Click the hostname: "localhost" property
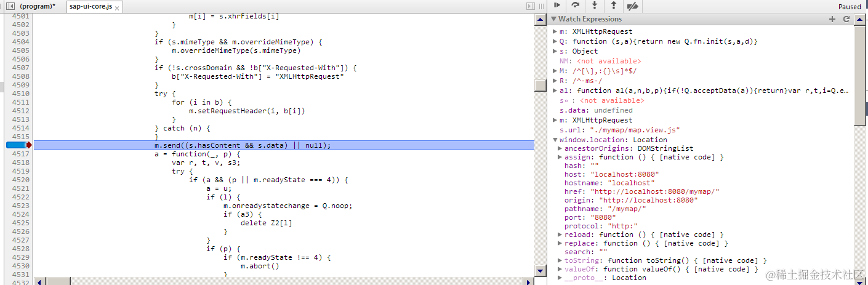868x285 pixels. pyautogui.click(x=609, y=183)
